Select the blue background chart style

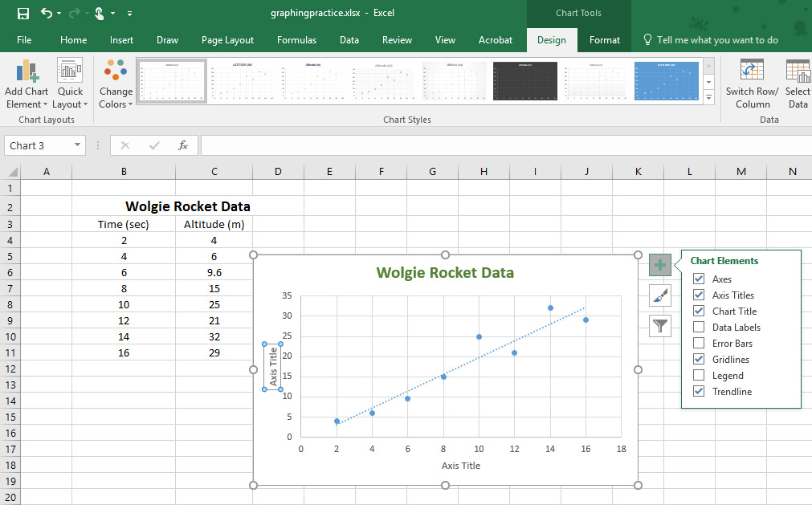666,81
